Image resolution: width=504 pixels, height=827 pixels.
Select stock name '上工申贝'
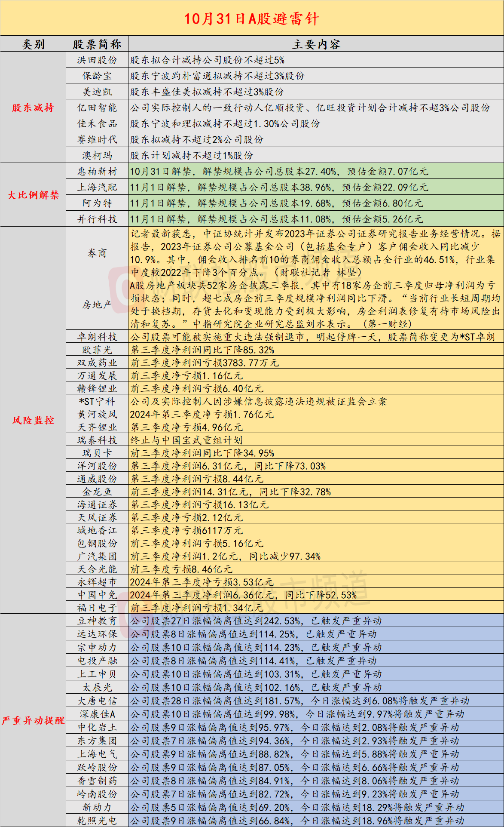(97, 674)
